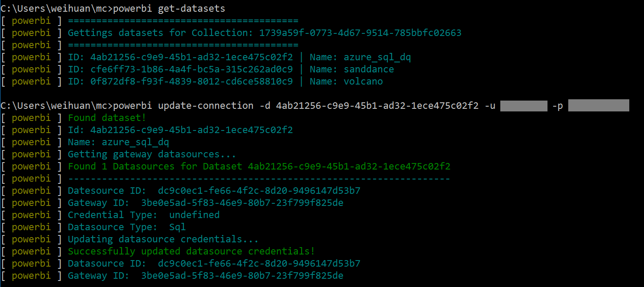
Task: Click the 'Name: azure_sql_dq' output line
Action: pyautogui.click(x=118, y=142)
